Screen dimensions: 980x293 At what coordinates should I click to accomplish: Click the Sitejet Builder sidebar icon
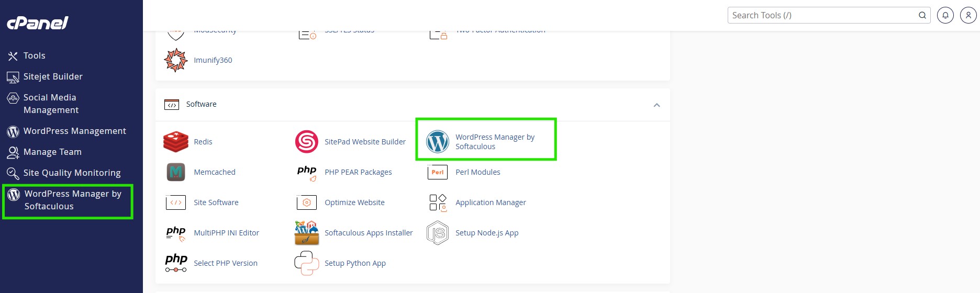pyautogui.click(x=13, y=77)
